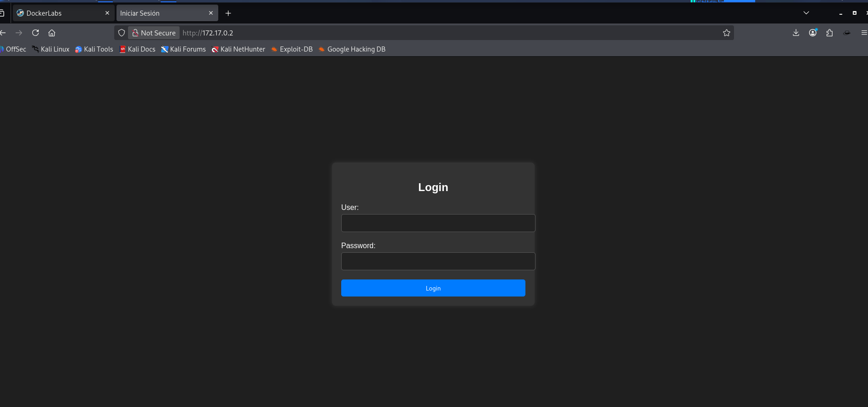The image size is (868, 407).
Task: Bookmark this page with the star
Action: coord(727,33)
